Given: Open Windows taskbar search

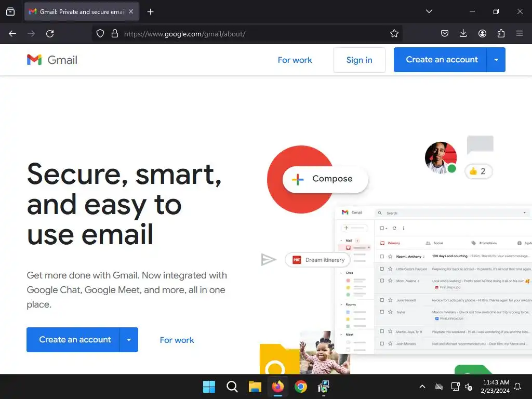Looking at the screenshot, I should click(x=232, y=387).
